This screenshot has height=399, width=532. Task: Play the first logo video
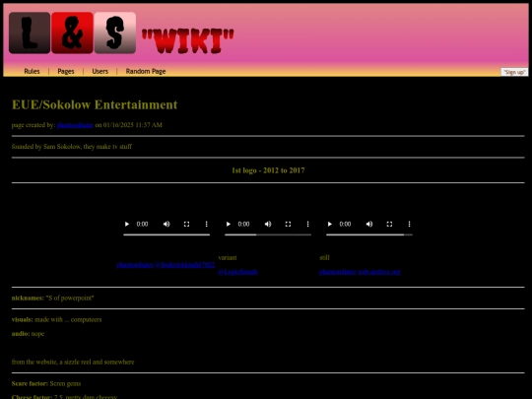127,224
